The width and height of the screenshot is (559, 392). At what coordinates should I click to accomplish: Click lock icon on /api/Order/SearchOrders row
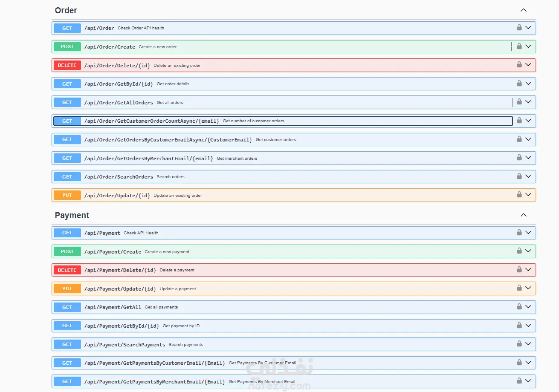pyautogui.click(x=519, y=176)
